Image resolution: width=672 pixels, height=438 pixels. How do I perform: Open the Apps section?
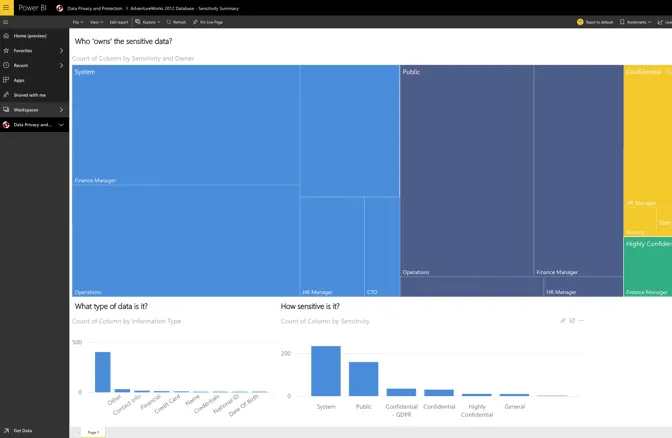(19, 80)
